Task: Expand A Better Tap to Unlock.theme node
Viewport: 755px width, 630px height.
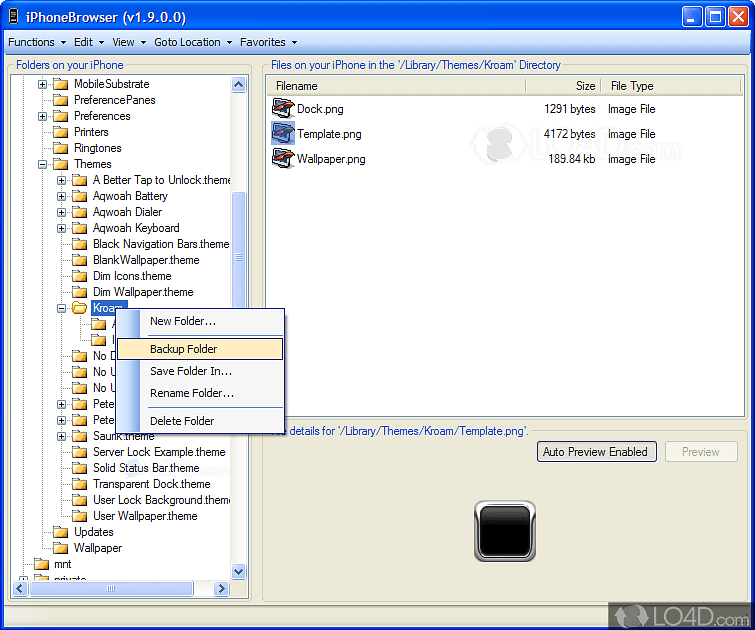Action: 61,180
